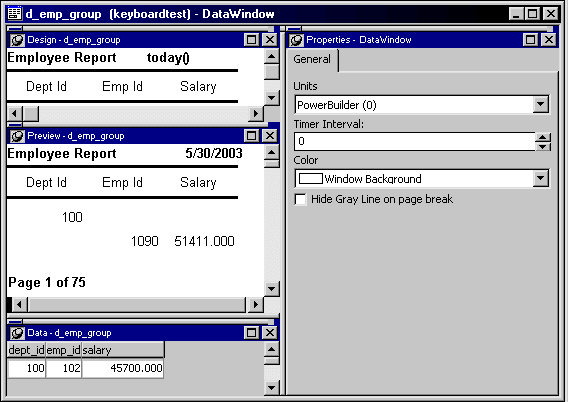This screenshot has width=568, height=402.
Task: Click the Preview pane right scroll arrow
Action: [256, 305]
